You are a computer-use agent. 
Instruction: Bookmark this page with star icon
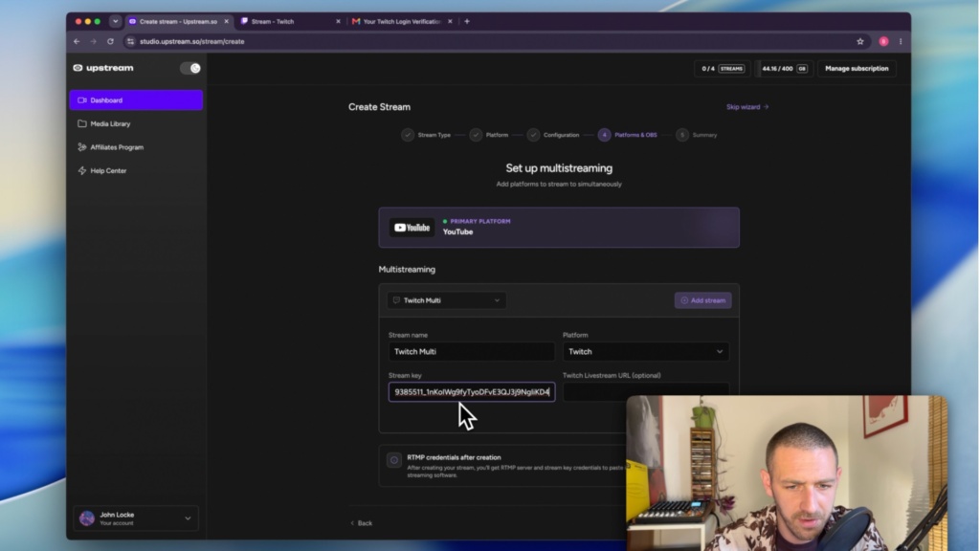click(860, 41)
